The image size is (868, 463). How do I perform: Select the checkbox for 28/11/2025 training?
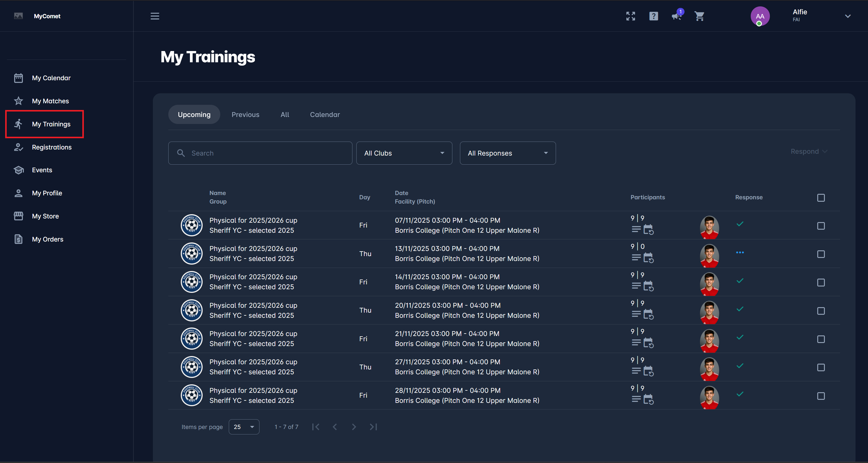[x=821, y=396]
